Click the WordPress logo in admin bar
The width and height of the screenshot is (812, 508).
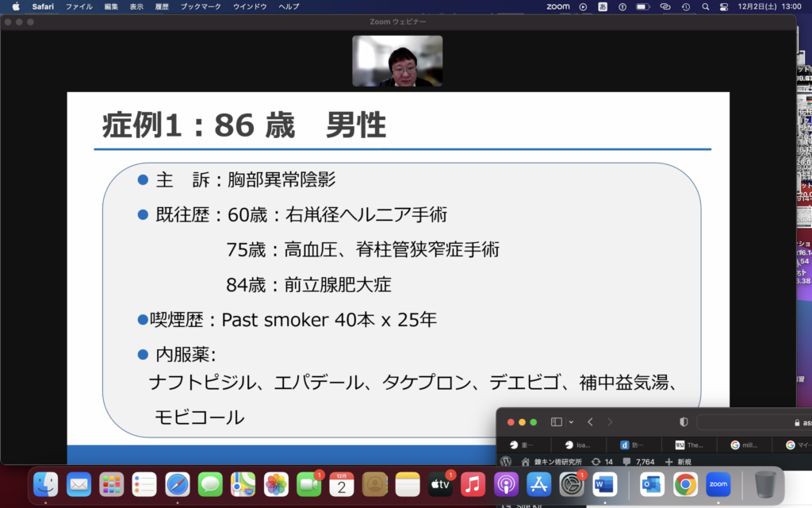pyautogui.click(x=506, y=461)
